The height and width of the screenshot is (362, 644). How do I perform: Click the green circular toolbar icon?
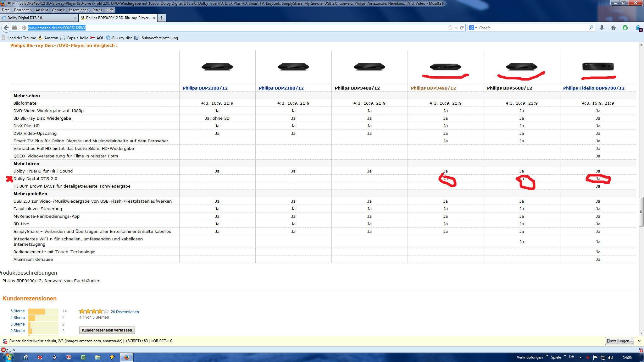pos(625,28)
